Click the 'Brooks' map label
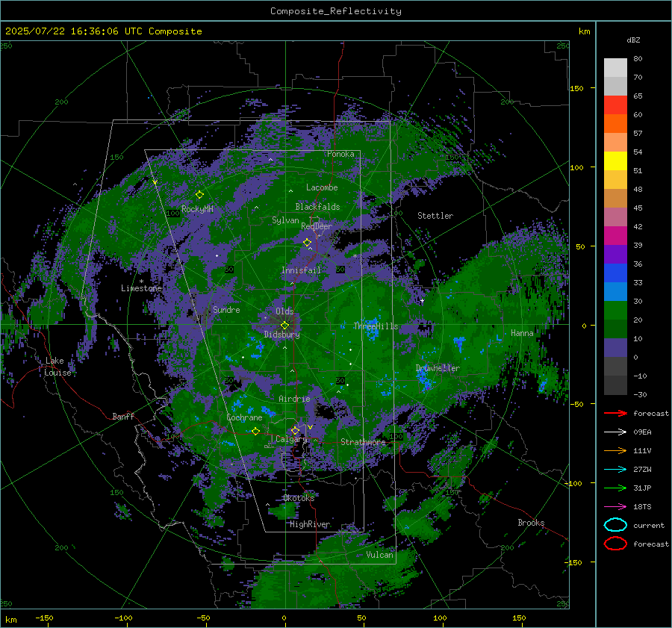 531,523
